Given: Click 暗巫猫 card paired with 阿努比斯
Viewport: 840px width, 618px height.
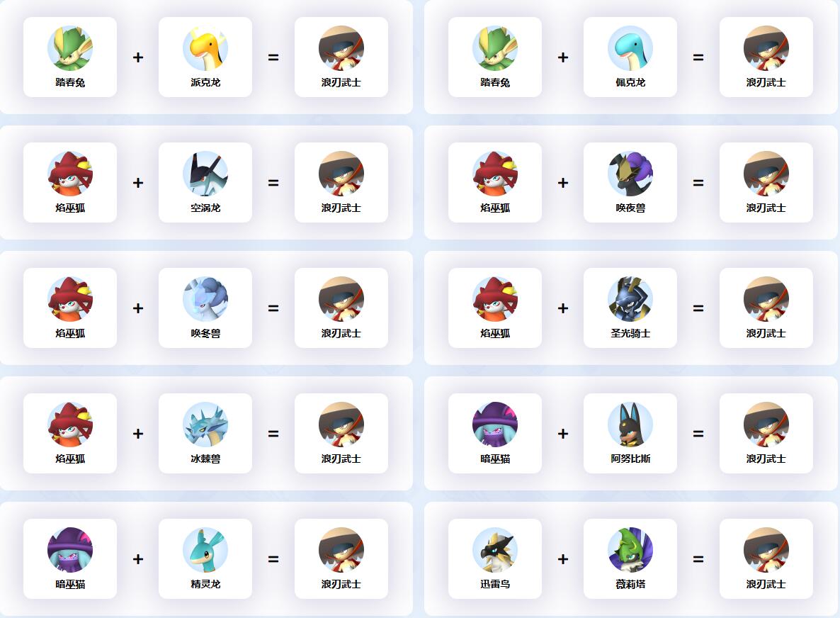Looking at the screenshot, I should 495,434.
